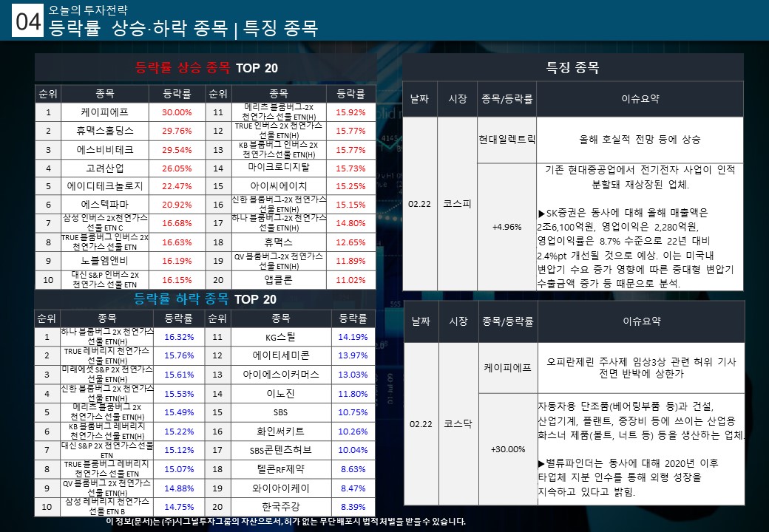Click the 와이아이케이 cell
Image resolution: width=769 pixels, height=532 pixels.
tap(280, 488)
